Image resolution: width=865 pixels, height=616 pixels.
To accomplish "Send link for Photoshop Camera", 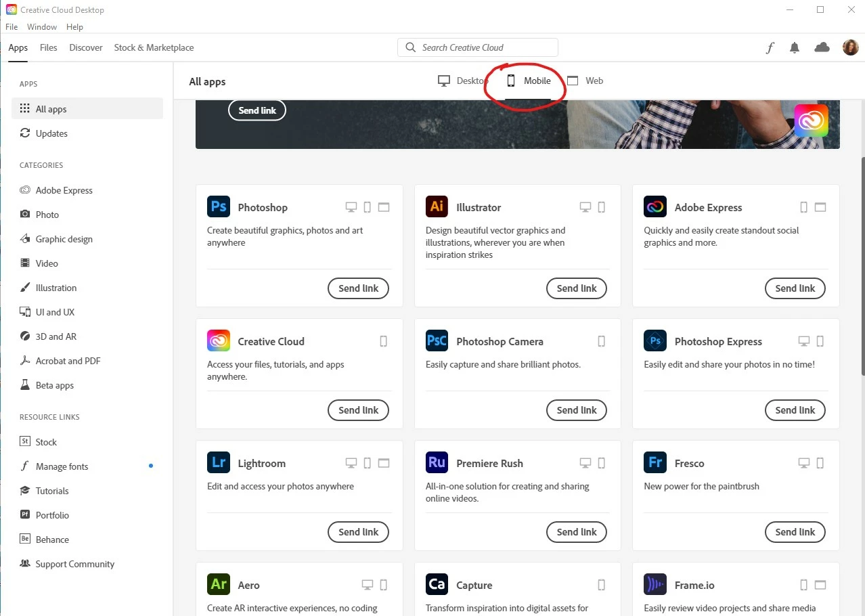I will pos(577,410).
